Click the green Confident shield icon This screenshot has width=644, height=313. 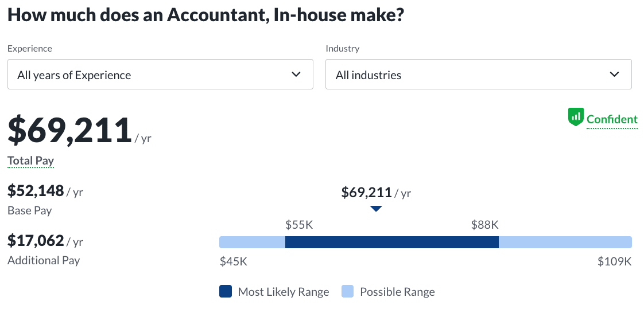point(576,118)
